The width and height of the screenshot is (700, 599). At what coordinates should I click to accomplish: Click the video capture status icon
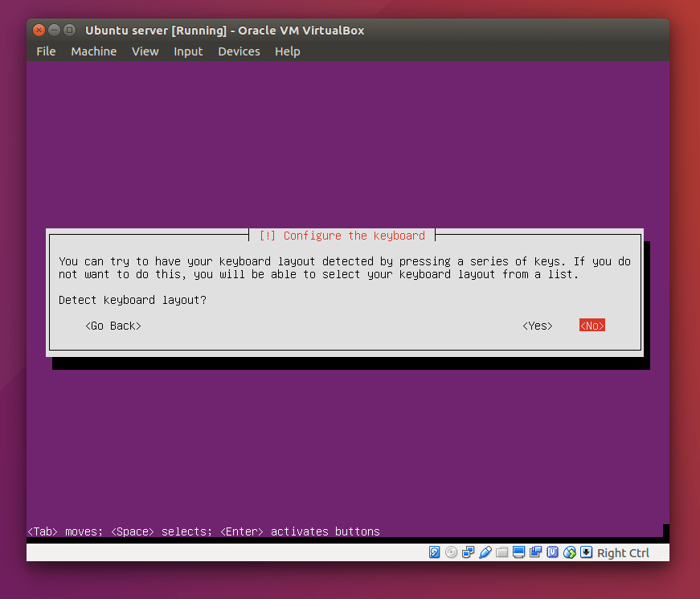[536, 552]
